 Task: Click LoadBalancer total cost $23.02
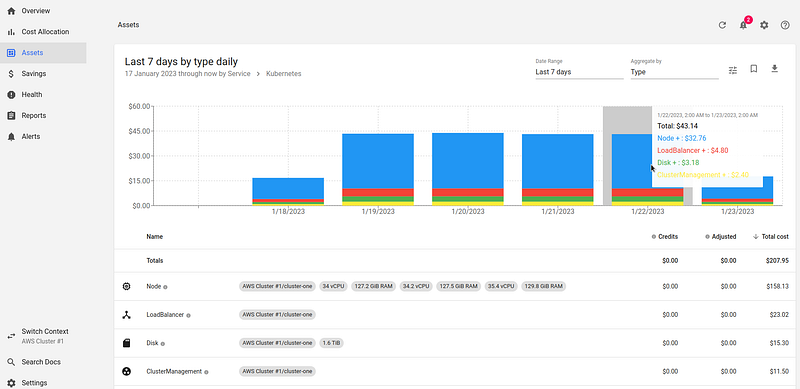(x=779, y=315)
